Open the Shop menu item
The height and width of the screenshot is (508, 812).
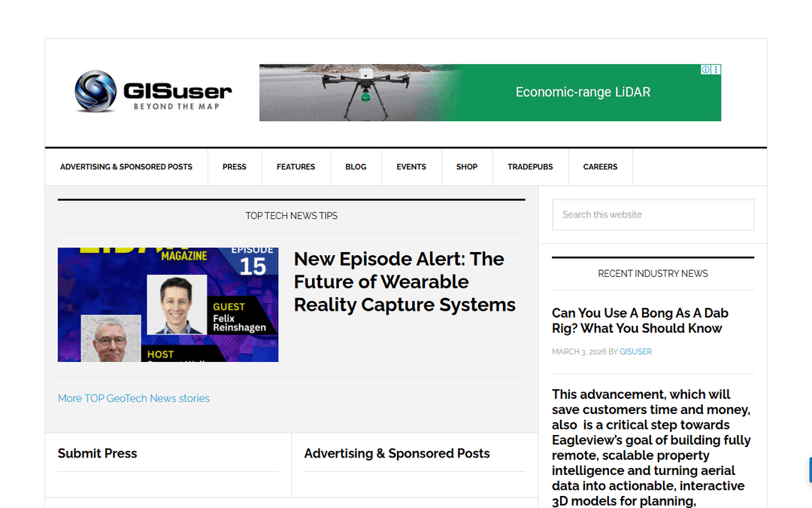467,167
